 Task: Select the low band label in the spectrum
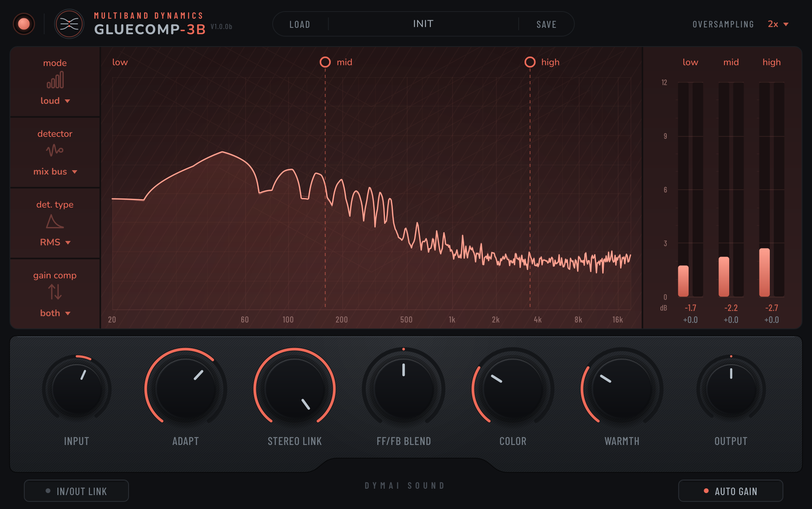click(120, 62)
